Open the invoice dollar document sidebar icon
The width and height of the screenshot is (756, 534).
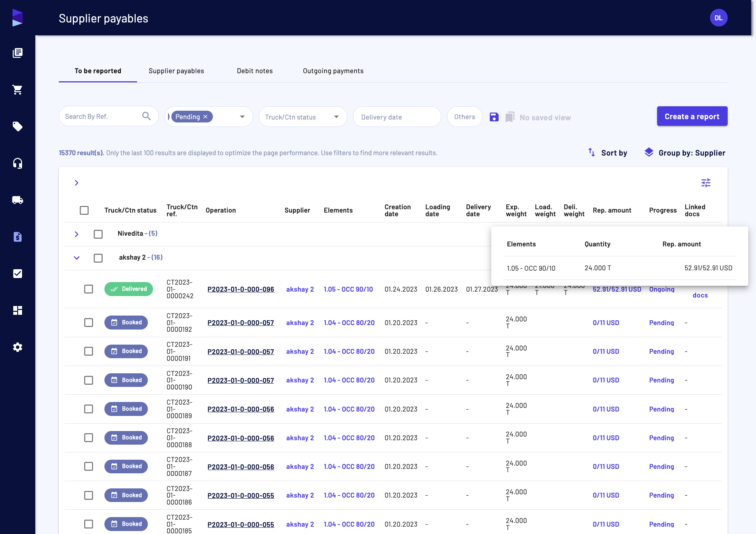point(18,237)
